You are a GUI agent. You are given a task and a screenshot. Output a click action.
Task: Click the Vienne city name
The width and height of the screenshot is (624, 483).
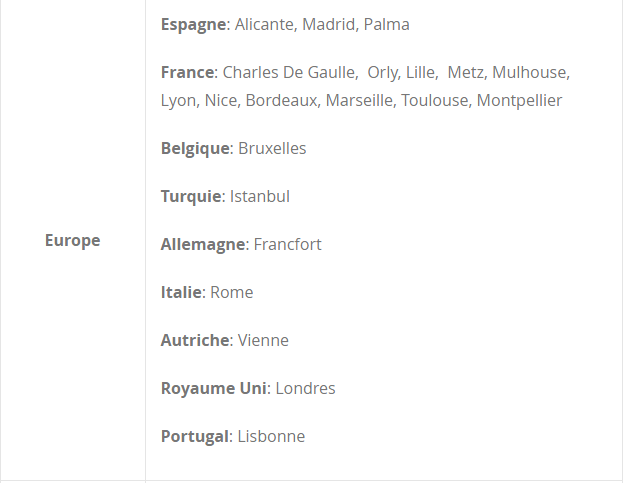(x=263, y=340)
